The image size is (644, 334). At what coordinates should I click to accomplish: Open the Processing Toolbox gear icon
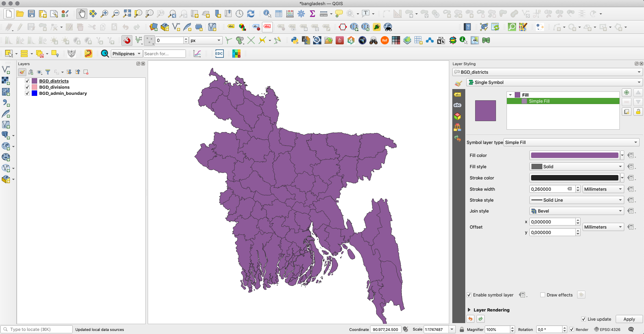click(301, 14)
